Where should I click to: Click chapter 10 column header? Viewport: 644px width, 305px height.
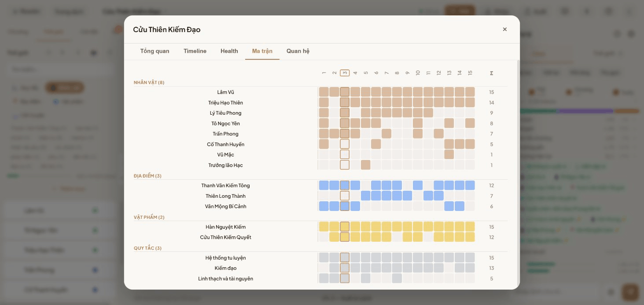tap(418, 73)
